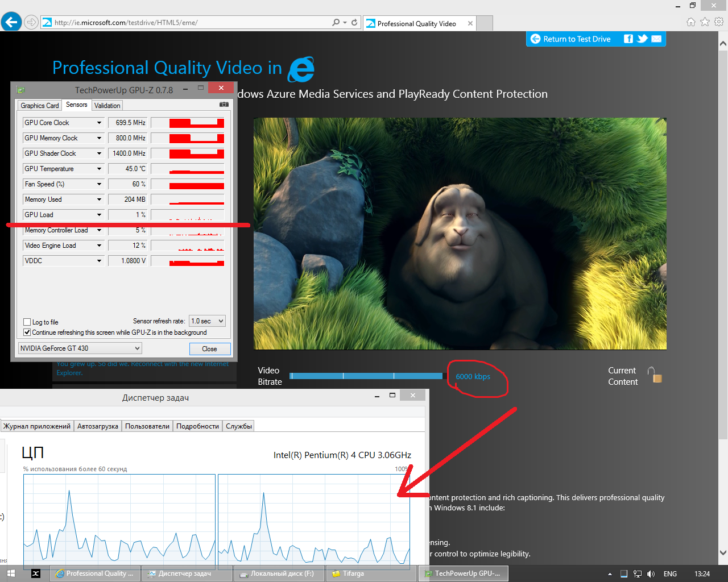Viewport: 728px width, 582px height.
Task: Click the browser Back arrow button
Action: [x=11, y=22]
